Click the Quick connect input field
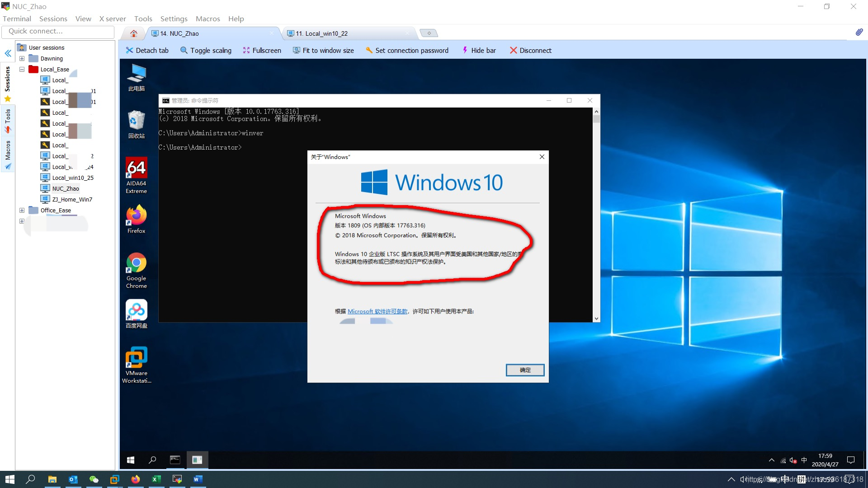Viewport: 868px width, 488px height. (58, 32)
